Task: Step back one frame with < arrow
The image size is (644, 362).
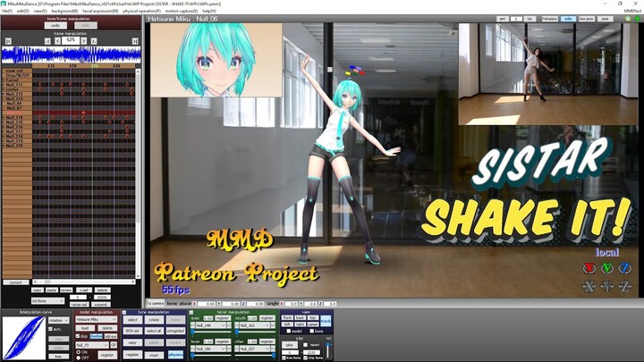Action: tap(57, 41)
